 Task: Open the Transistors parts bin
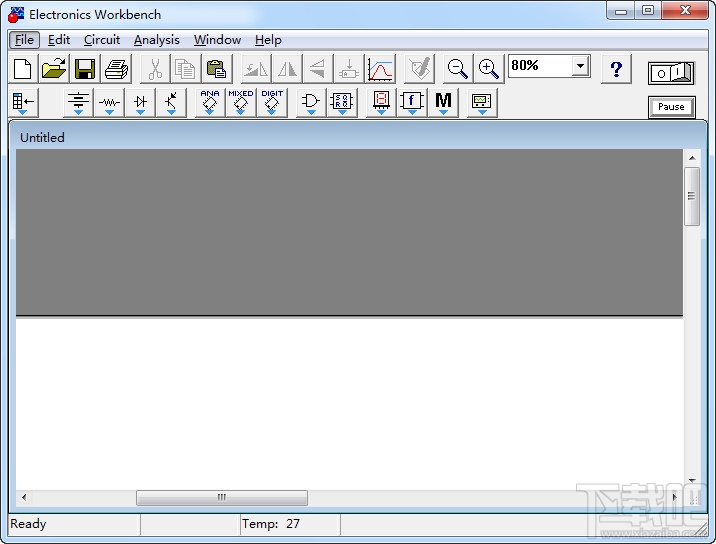point(171,103)
